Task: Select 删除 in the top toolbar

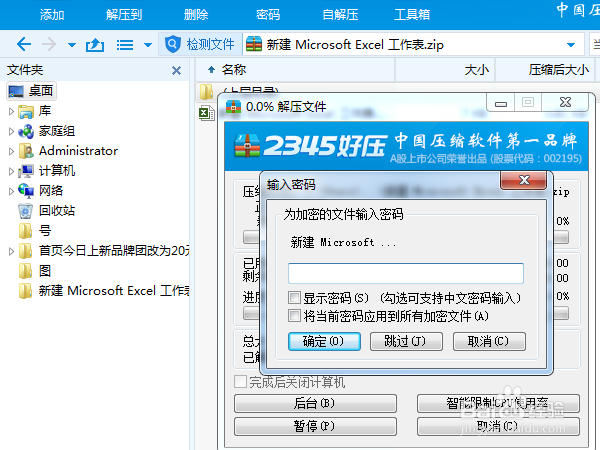Action: pos(196,15)
